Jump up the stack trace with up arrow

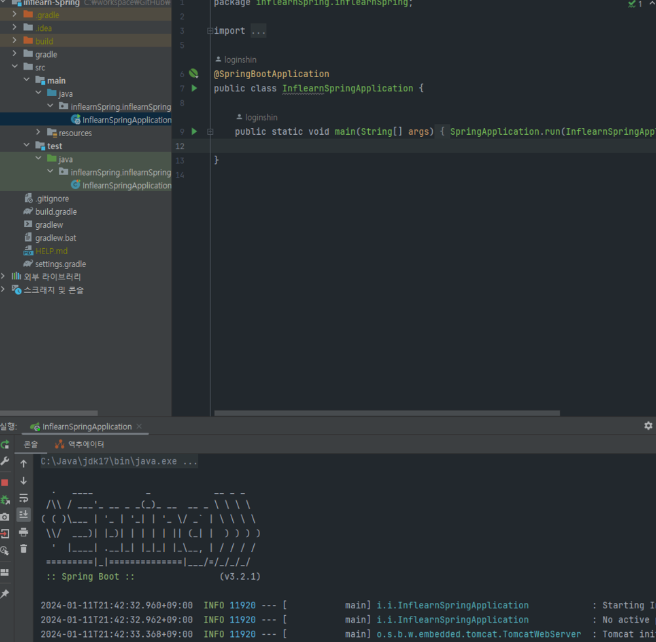23,463
